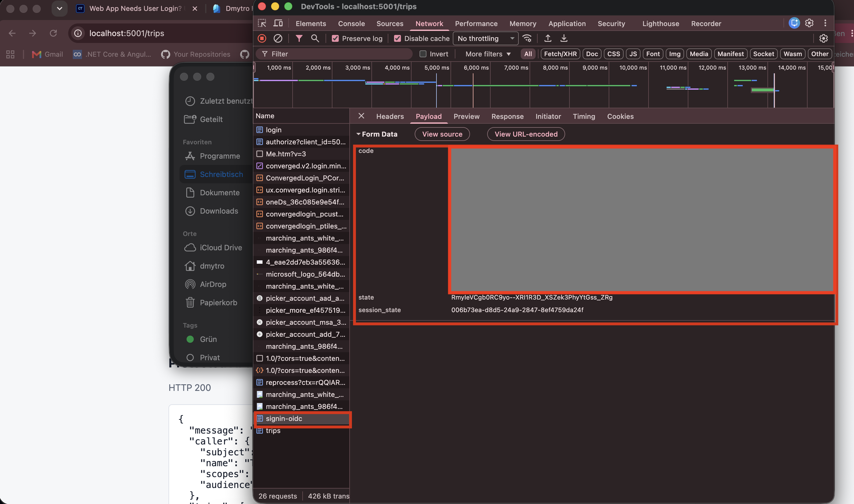The image size is (854, 504).
Task: Clear the network log
Action: pyautogui.click(x=278, y=38)
